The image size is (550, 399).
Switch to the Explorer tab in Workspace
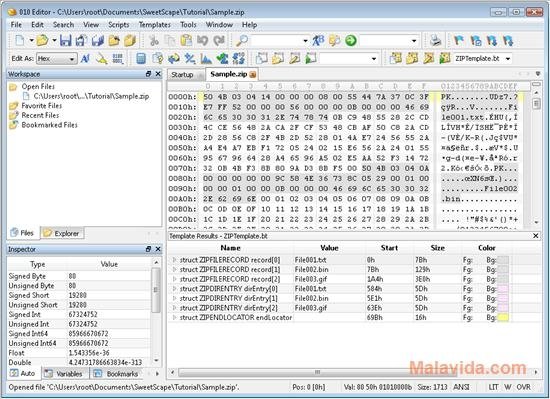pos(62,233)
